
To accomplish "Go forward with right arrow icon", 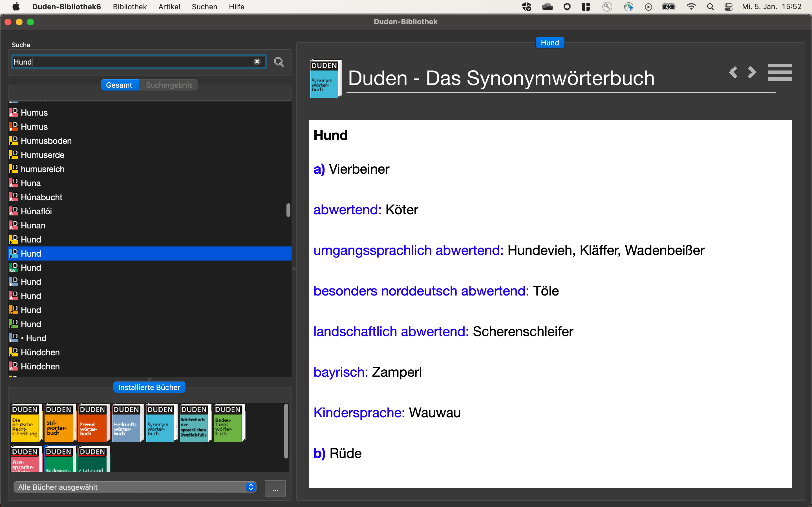I will 752,72.
